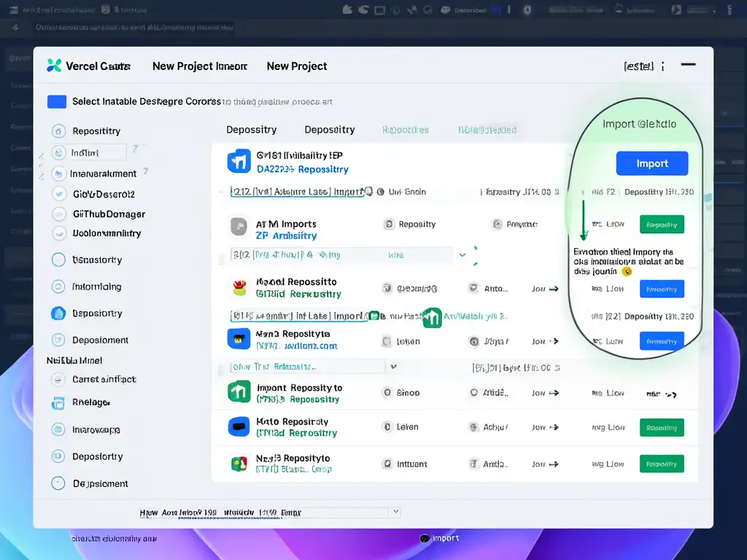Switch to the Depositry tab
This screenshot has height=560, width=747.
tap(330, 130)
